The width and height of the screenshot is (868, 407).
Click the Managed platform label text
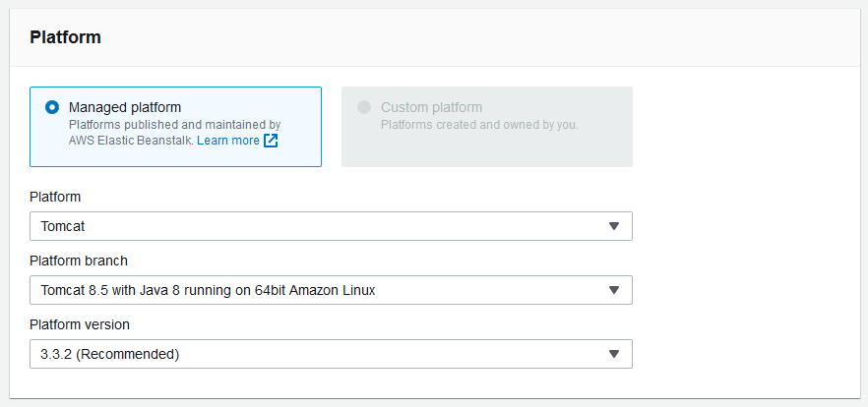pos(125,107)
